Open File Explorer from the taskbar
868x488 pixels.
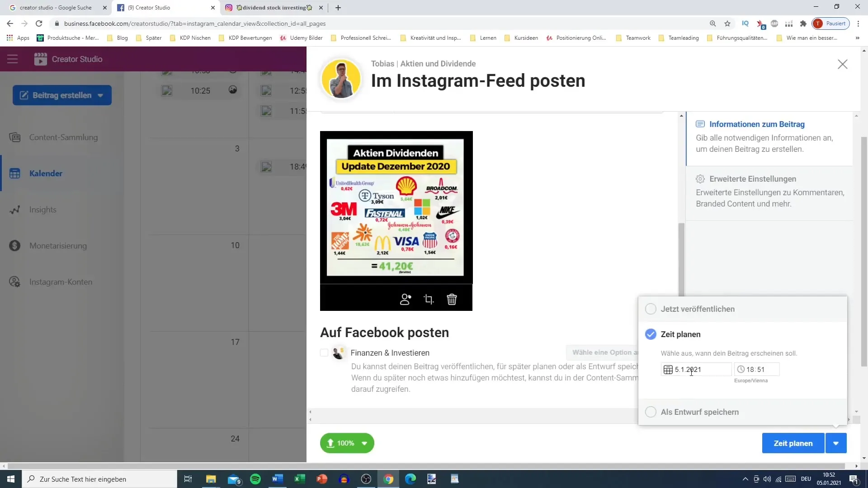click(211, 479)
